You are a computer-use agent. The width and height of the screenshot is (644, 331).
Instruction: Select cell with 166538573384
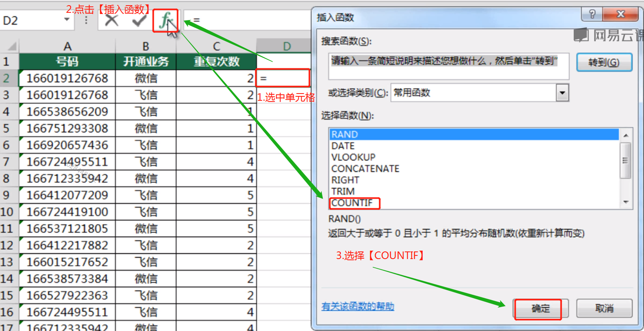click(x=68, y=279)
